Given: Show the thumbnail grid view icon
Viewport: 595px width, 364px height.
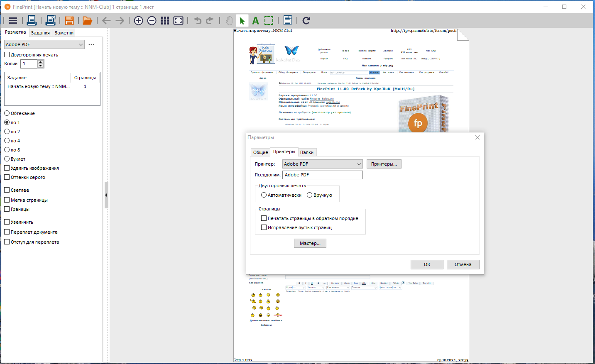Looking at the screenshot, I should tap(165, 20).
